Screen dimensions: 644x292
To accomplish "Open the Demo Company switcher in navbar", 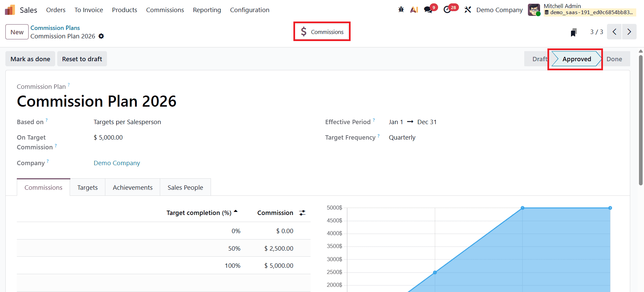I will 499,10.
